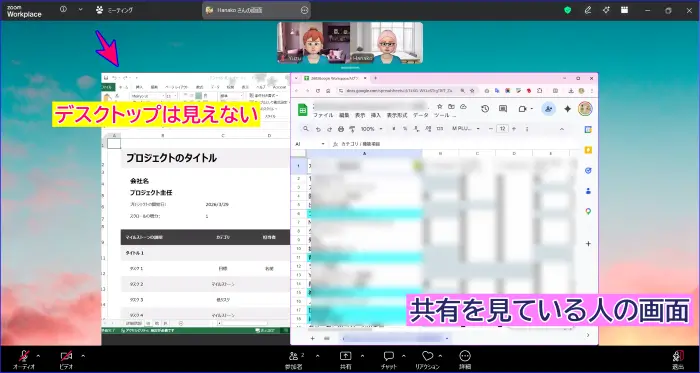This screenshot has width=700, height=373.
Task: Expand participants options caret
Action: tap(317, 356)
